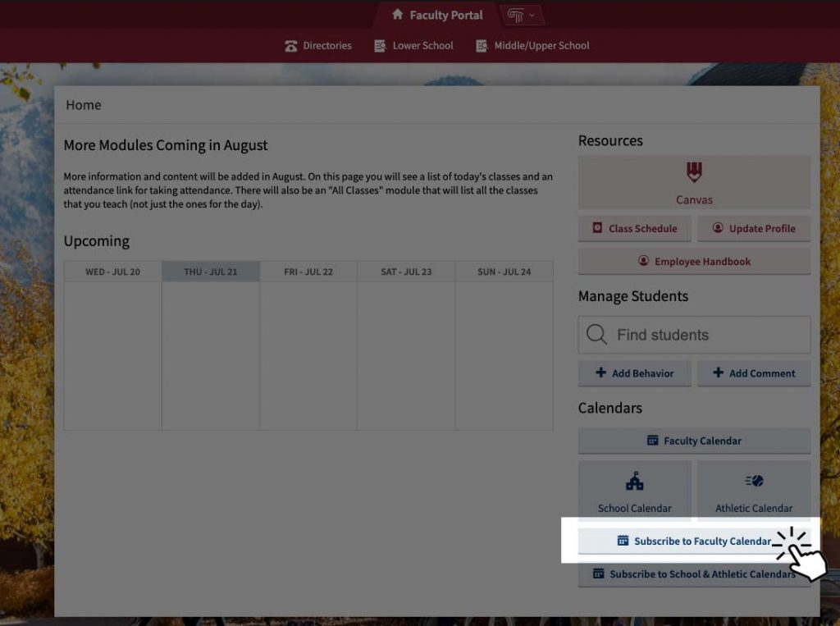This screenshot has width=840, height=626.
Task: Subscribe to Faculty Calendar
Action: tap(694, 541)
